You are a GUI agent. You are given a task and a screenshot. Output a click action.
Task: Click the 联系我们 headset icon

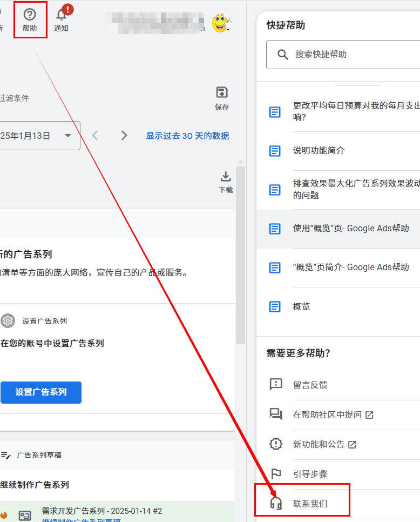(276, 504)
